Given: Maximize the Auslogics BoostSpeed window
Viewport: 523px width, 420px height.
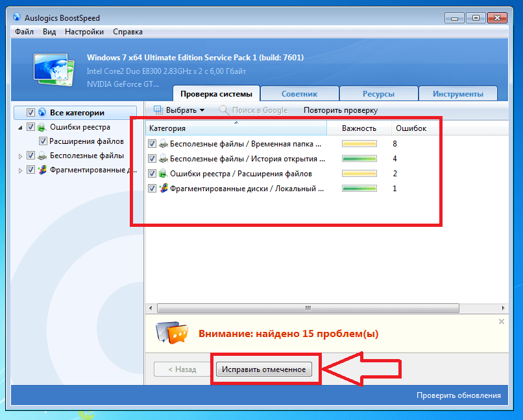Looking at the screenshot, I should click(476, 18).
